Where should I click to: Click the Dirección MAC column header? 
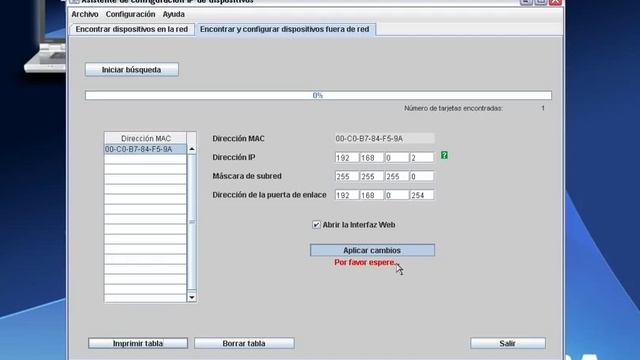coord(145,138)
